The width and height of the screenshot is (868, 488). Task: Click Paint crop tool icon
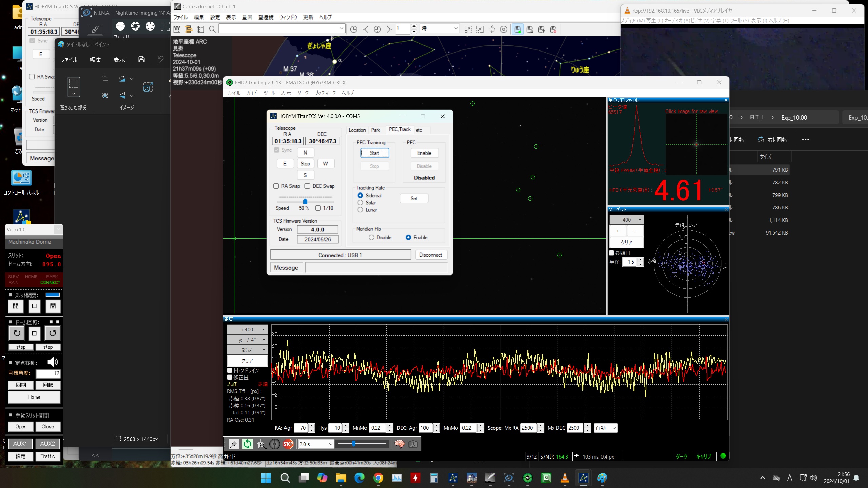[105, 79]
